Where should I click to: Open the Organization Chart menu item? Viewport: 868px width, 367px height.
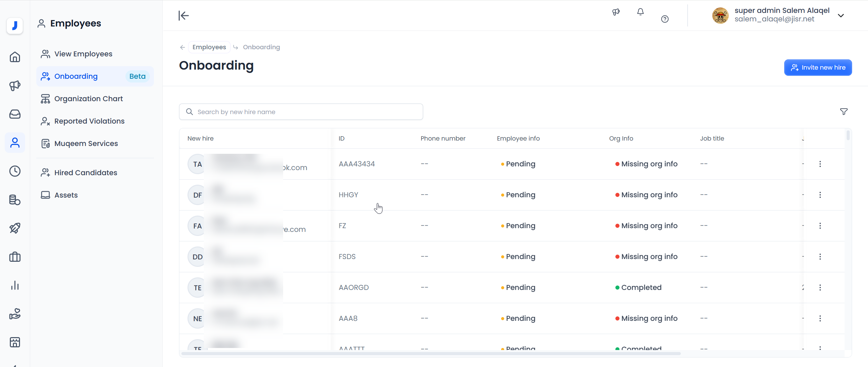point(88,99)
